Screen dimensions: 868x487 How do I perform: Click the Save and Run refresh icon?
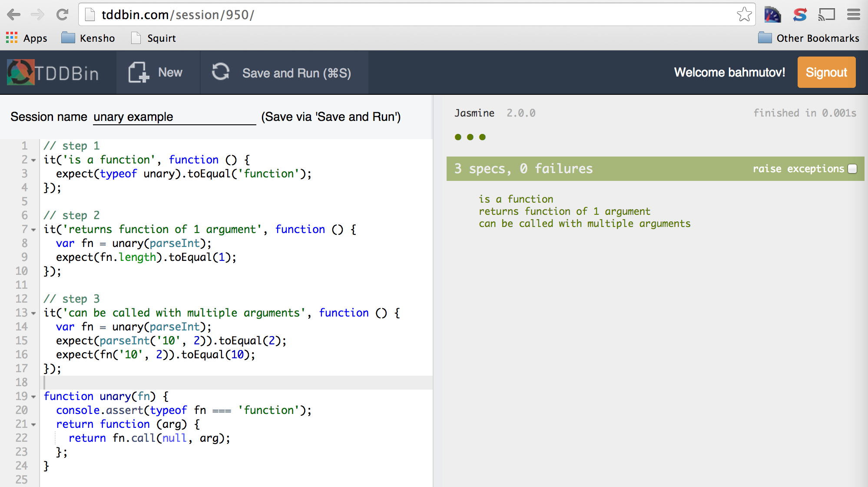[220, 72]
